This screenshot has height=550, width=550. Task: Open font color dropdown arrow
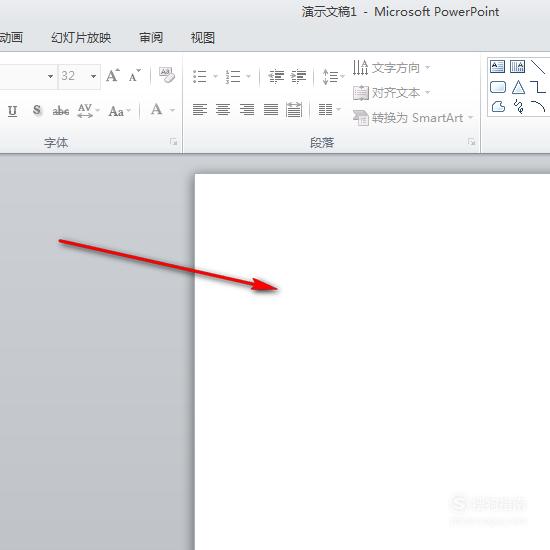[x=172, y=110]
